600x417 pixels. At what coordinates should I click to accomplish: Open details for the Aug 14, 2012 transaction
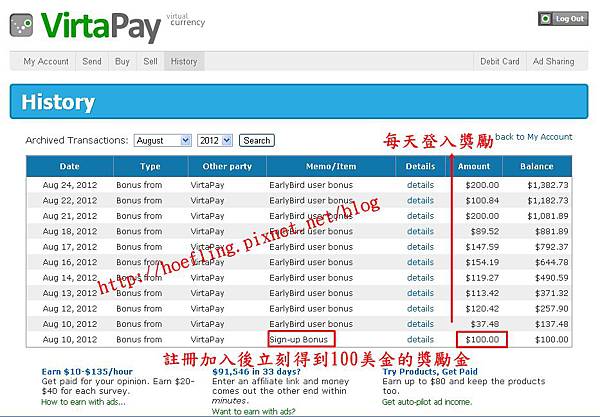(420, 277)
